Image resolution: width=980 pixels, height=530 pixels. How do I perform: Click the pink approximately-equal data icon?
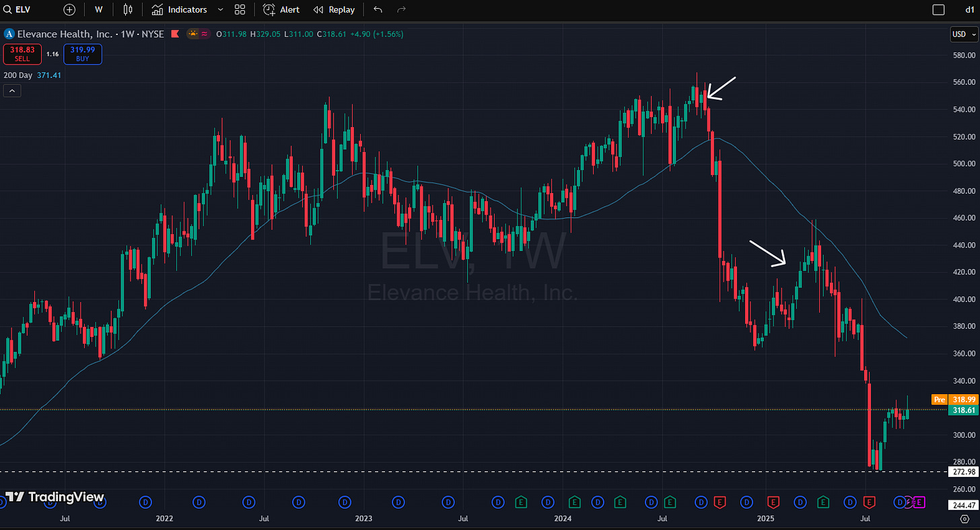(203, 34)
